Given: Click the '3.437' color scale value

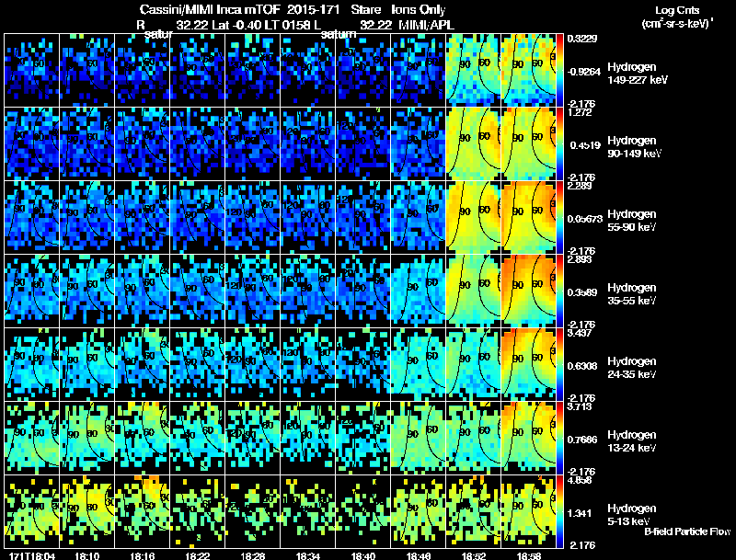Looking at the screenshot, I should 581,334.
